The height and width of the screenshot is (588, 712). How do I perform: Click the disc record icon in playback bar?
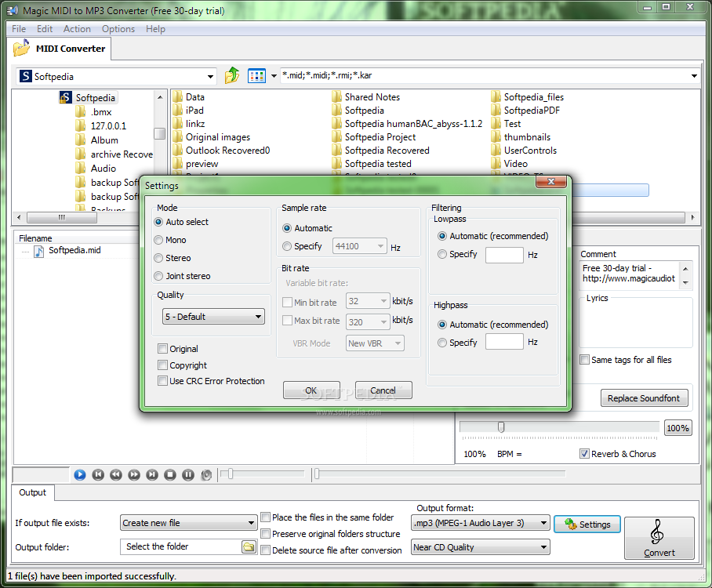(x=206, y=475)
